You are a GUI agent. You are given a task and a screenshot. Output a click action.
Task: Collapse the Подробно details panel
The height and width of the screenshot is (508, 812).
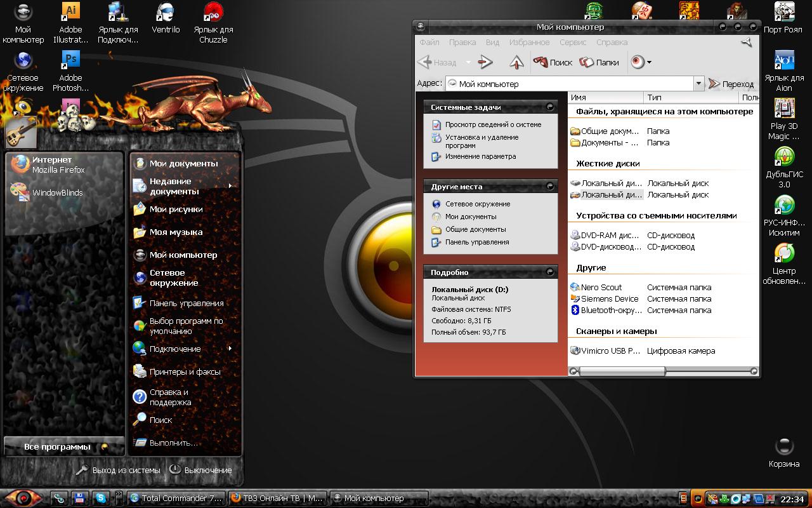point(549,272)
